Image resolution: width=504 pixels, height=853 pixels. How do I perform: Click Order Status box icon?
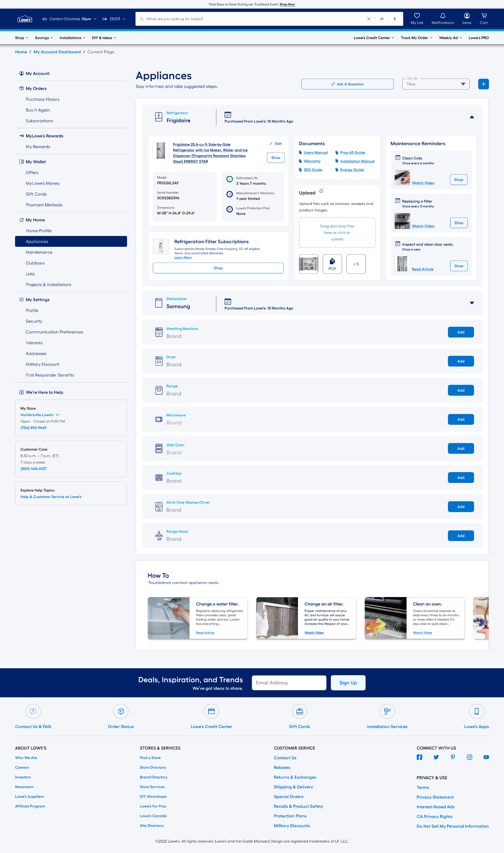click(x=121, y=711)
